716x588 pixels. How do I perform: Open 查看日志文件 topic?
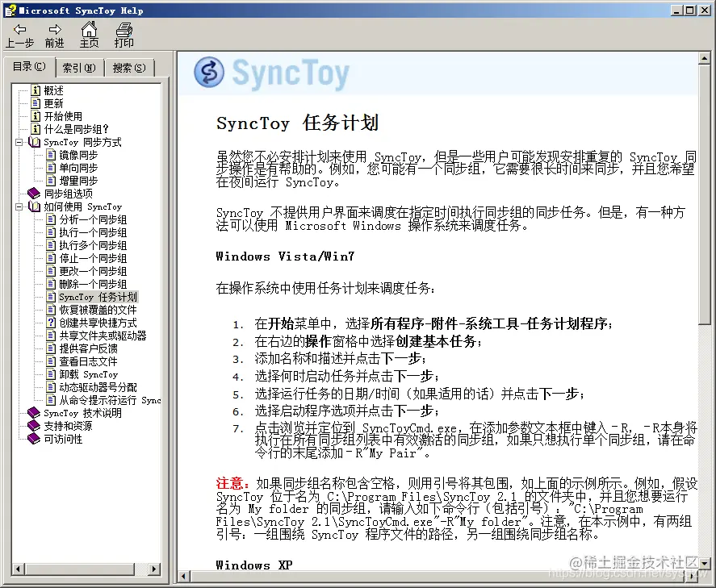[x=88, y=361]
